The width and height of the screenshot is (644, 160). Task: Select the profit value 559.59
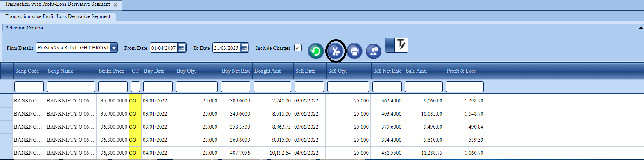point(476,140)
